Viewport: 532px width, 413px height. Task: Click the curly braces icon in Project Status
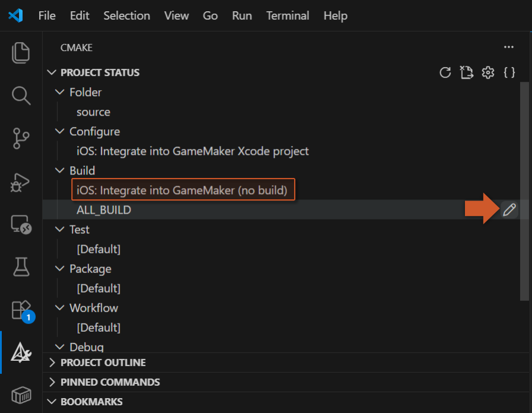(x=509, y=72)
